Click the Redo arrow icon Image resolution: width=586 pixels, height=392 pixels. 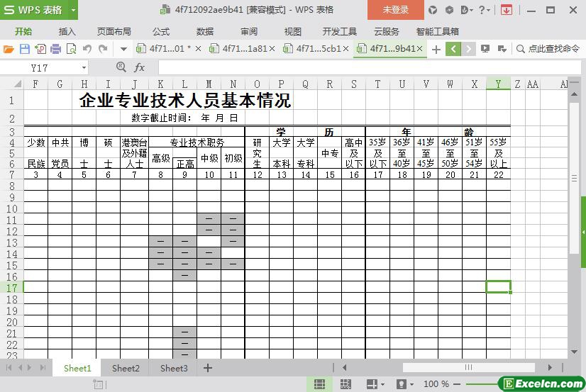pyautogui.click(x=103, y=49)
